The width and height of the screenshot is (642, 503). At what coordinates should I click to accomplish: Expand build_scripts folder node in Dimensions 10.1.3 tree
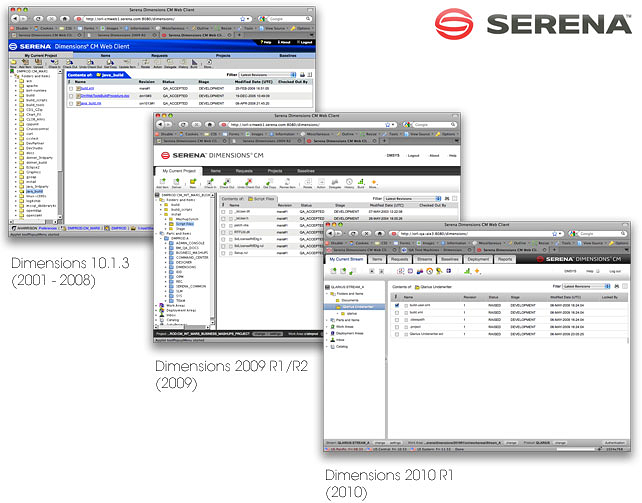(16, 100)
